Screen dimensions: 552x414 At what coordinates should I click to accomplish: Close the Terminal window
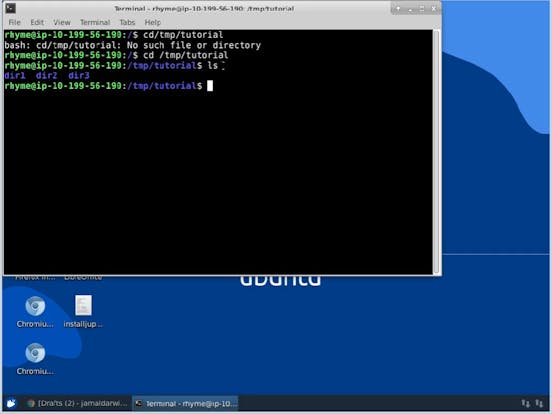pos(434,8)
